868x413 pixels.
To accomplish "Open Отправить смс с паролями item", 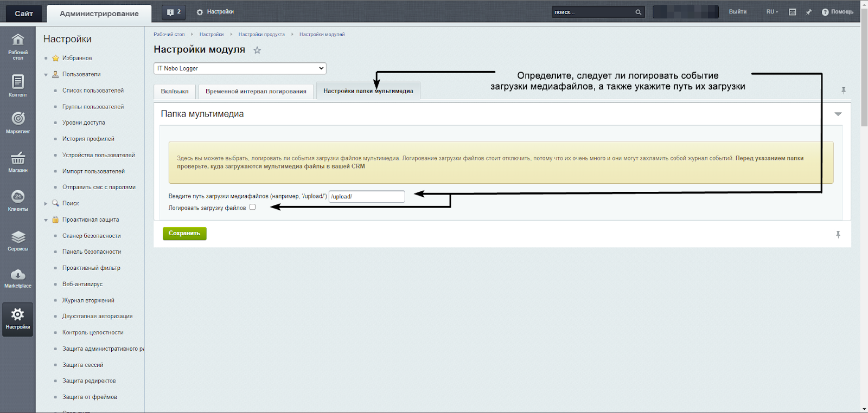I will point(99,187).
